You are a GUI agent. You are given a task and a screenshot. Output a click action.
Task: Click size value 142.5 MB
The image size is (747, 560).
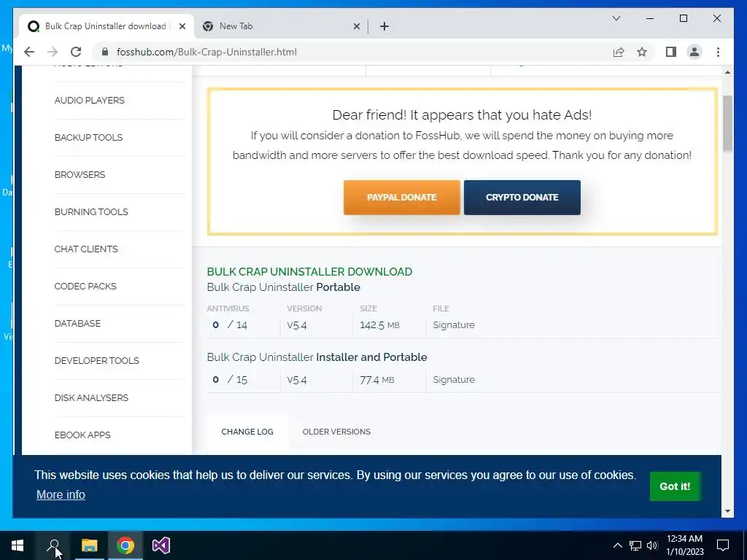(x=379, y=324)
